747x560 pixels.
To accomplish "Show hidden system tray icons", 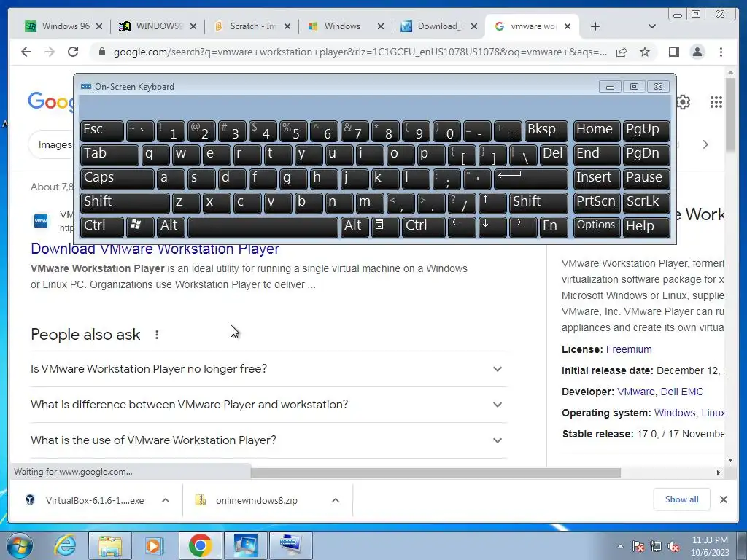I will [x=620, y=547].
